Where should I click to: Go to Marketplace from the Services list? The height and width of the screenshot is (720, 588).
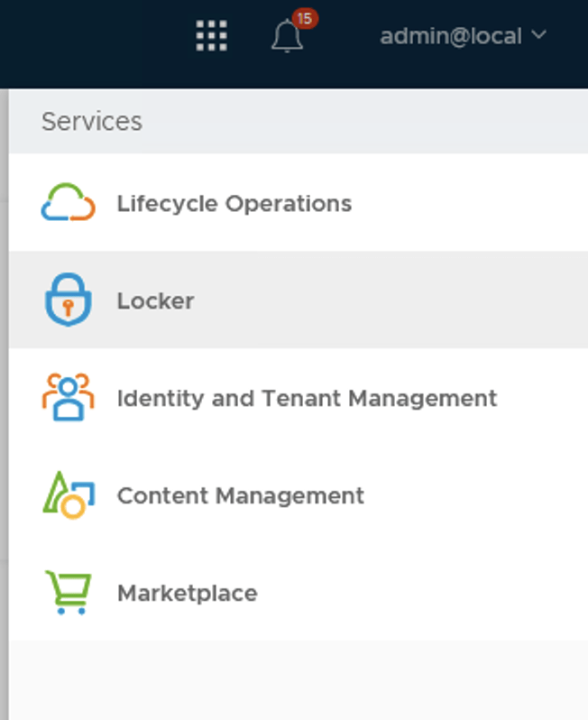187,593
